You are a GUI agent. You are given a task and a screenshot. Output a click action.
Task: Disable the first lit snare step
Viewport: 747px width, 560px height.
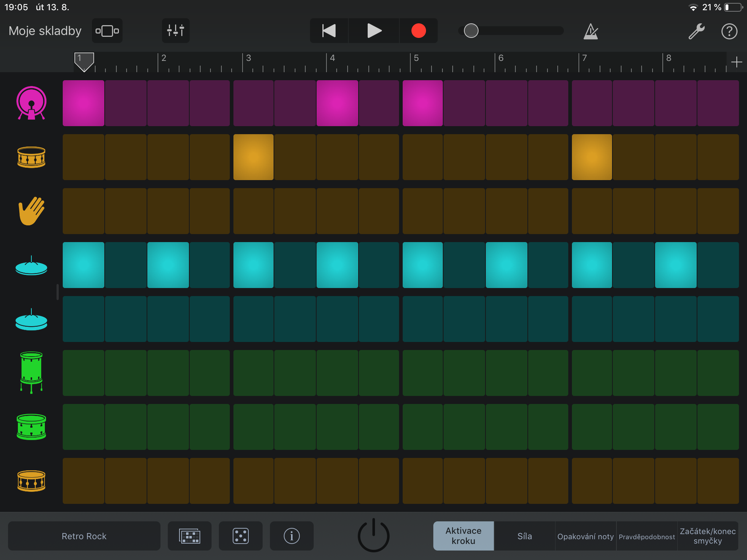253,157
